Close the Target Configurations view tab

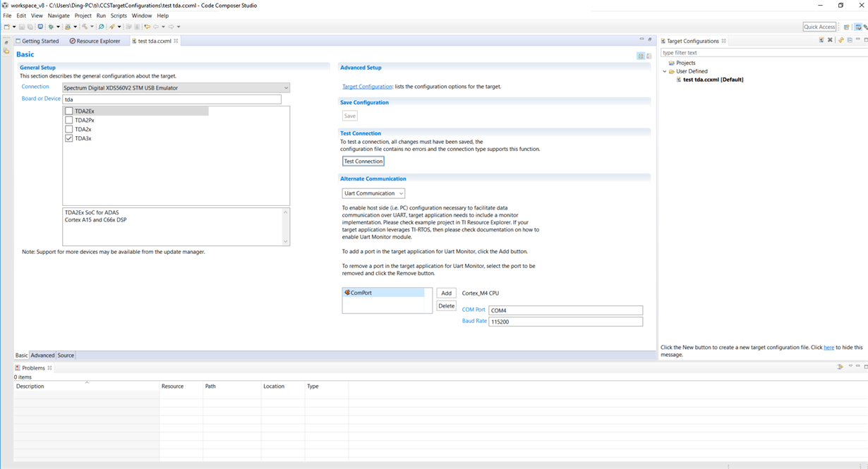[x=723, y=41]
